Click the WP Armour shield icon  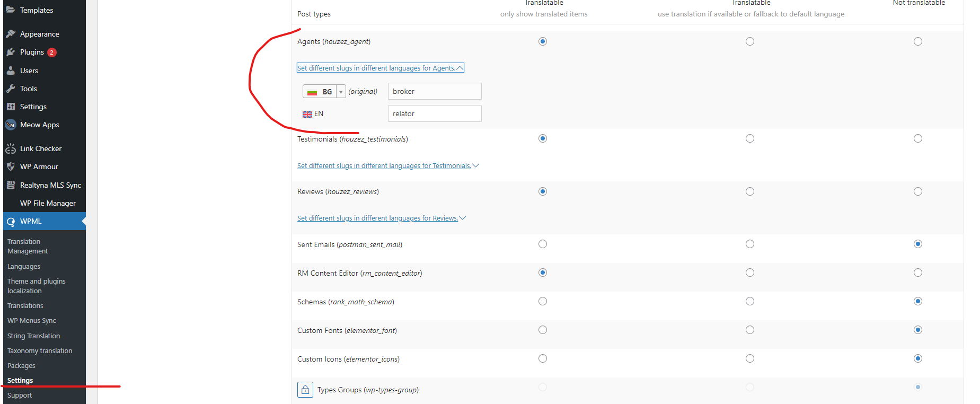tap(11, 166)
